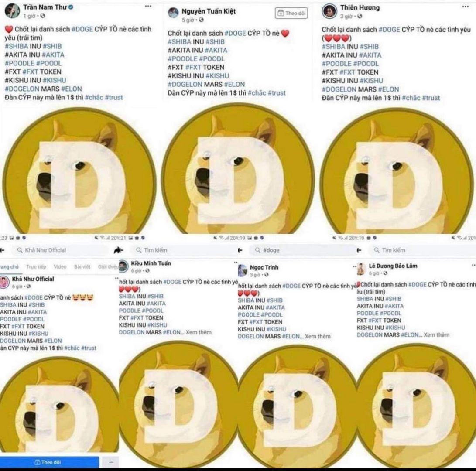Switch to the Video tab
The image size is (476, 471).
(60, 267)
